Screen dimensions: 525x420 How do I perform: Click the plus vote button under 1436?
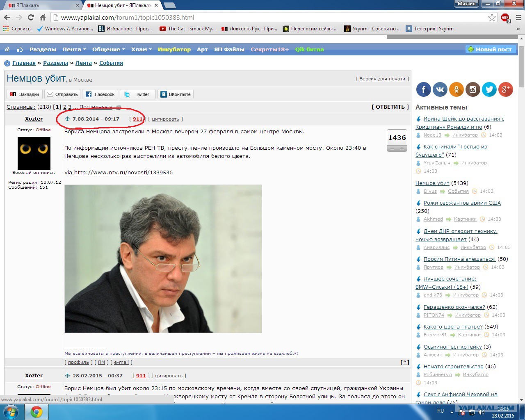pos(402,149)
